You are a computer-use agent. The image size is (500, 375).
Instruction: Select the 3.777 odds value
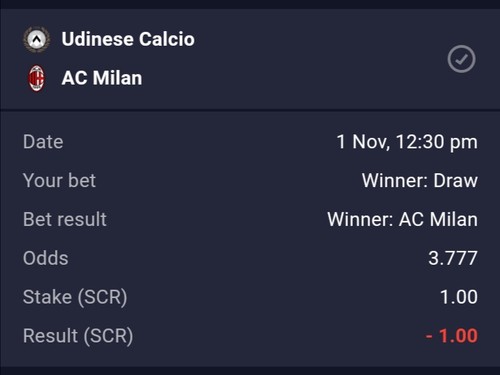pyautogui.click(x=453, y=258)
